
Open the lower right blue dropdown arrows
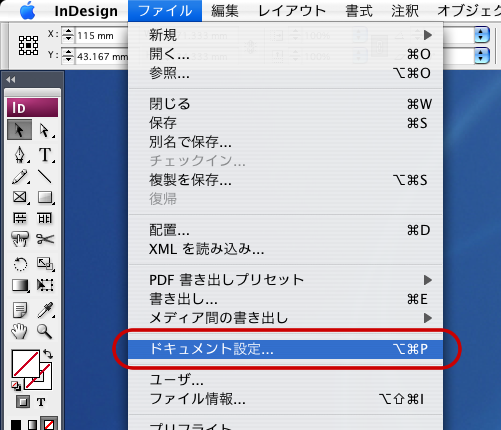(481, 55)
